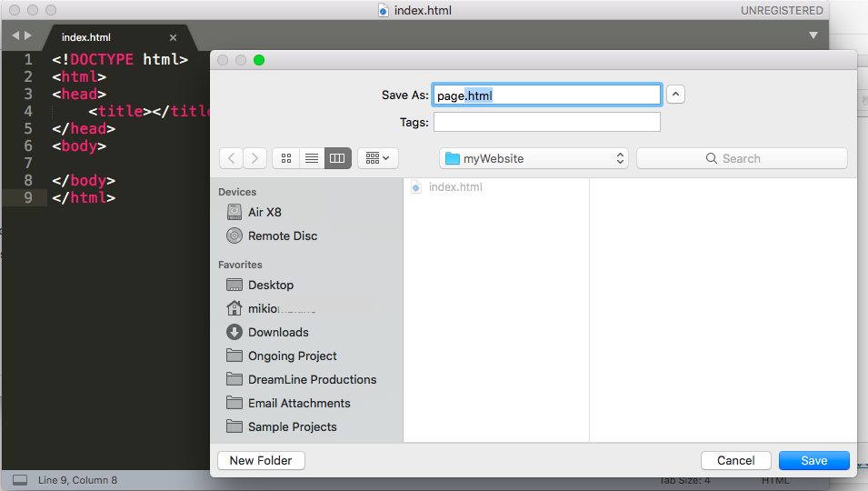
Task: Click Line 9, Column 8 in status bar
Action: click(77, 480)
